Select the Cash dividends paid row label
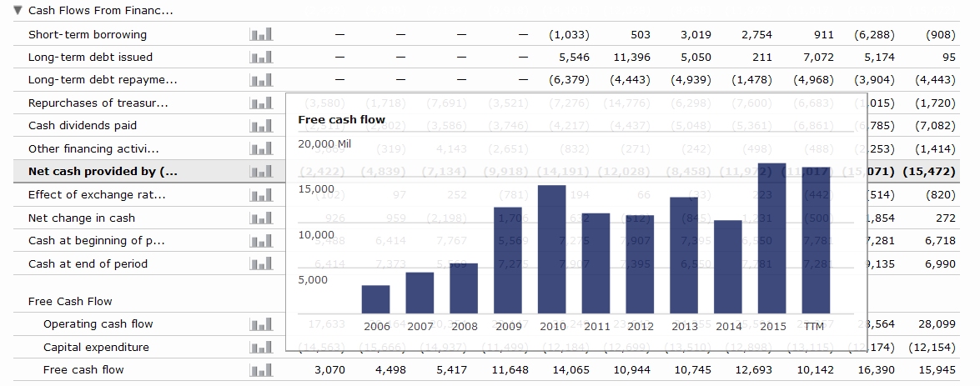The image size is (980, 386). 83,126
